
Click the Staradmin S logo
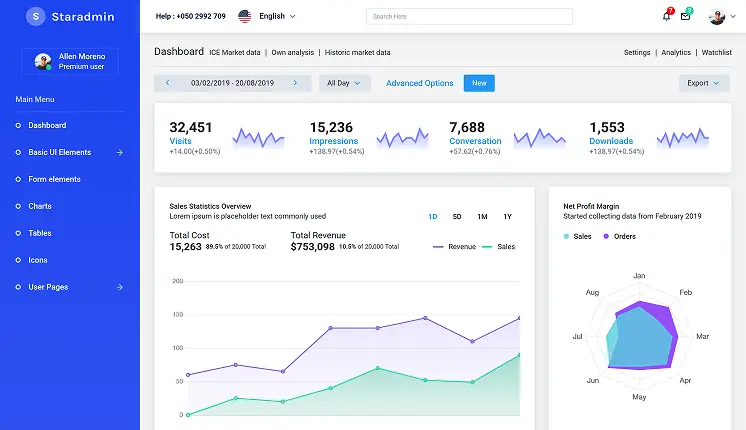tap(35, 16)
